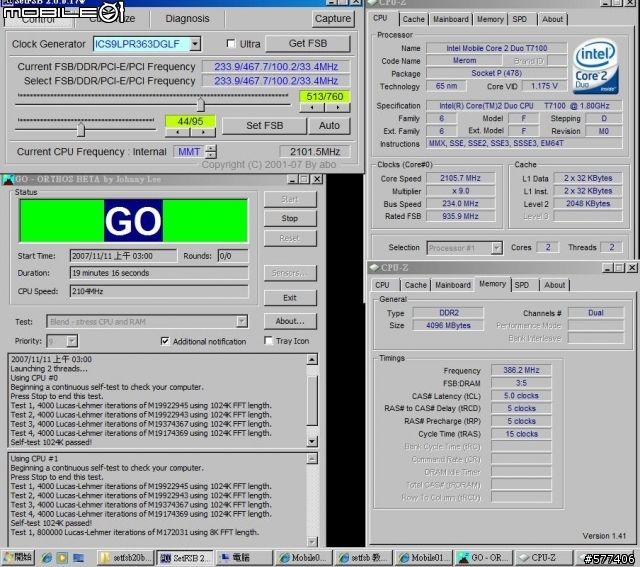640x567 pixels.
Task: Open Memory tab in top CPU-Z window
Action: [x=490, y=19]
